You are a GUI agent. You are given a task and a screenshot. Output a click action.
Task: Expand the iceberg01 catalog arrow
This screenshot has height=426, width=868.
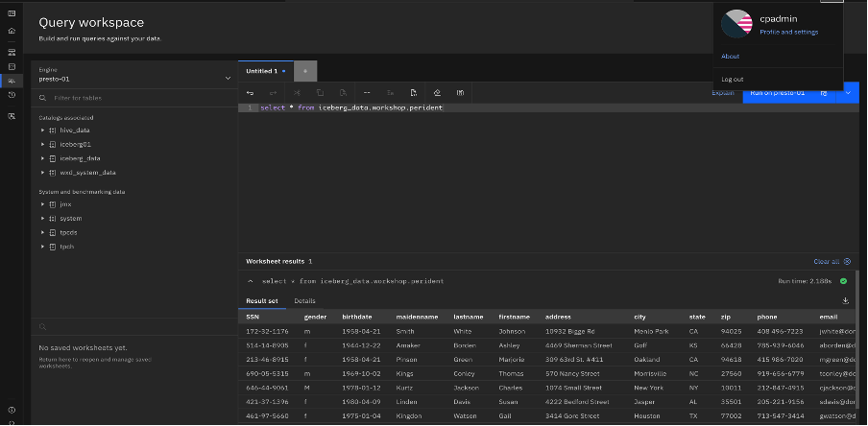[42, 144]
